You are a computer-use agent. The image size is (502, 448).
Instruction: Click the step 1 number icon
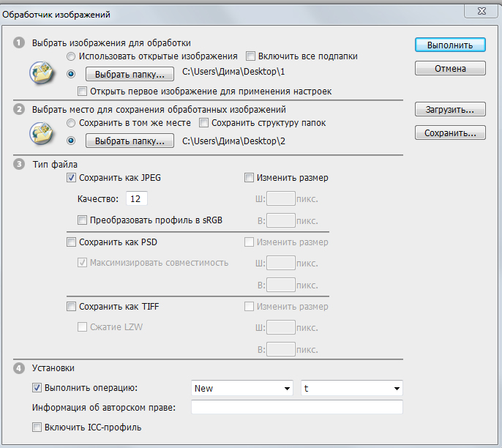pyautogui.click(x=19, y=44)
